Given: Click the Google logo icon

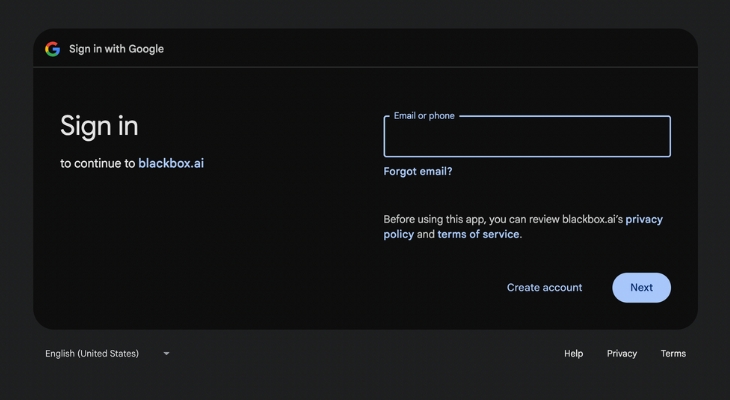Looking at the screenshot, I should click(52, 49).
